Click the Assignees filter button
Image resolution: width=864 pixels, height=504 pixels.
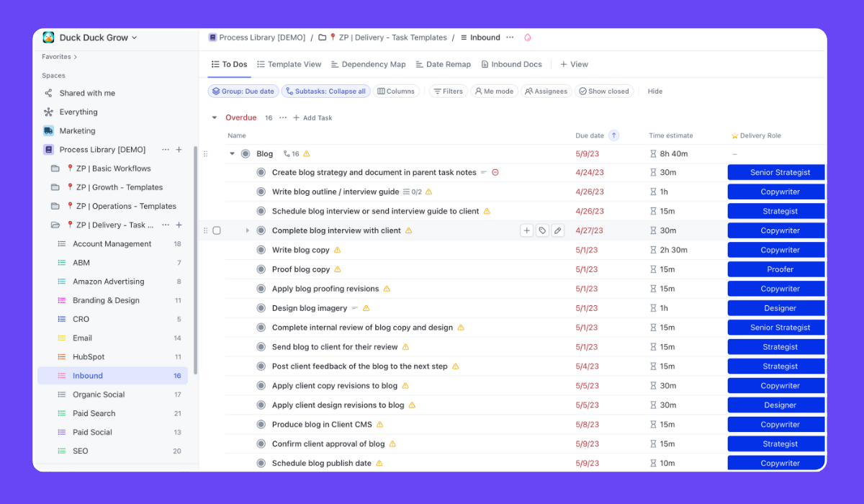[x=546, y=91]
